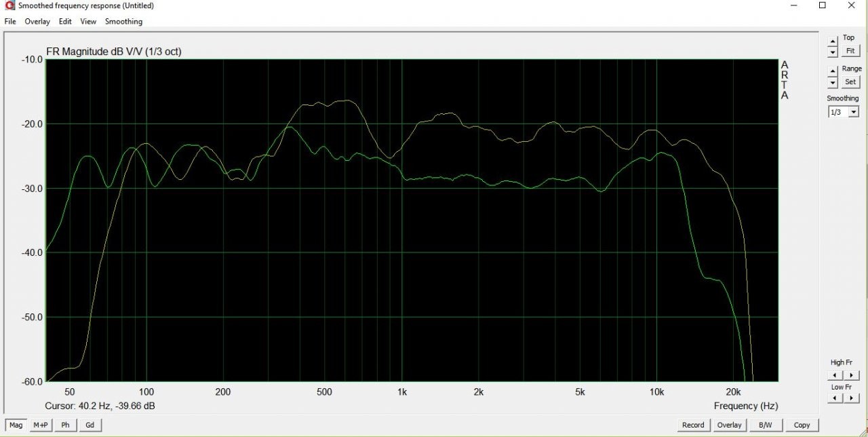Click the Top up arrow stepper
868x437 pixels.
pos(833,42)
